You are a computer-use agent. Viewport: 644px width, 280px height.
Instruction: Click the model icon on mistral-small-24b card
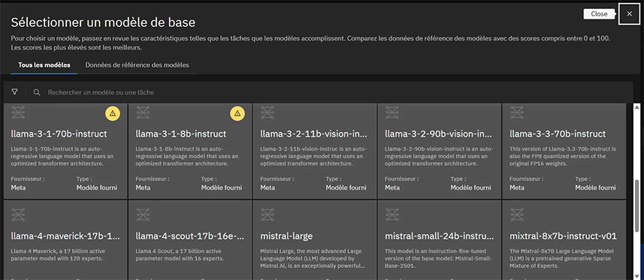[392, 215]
